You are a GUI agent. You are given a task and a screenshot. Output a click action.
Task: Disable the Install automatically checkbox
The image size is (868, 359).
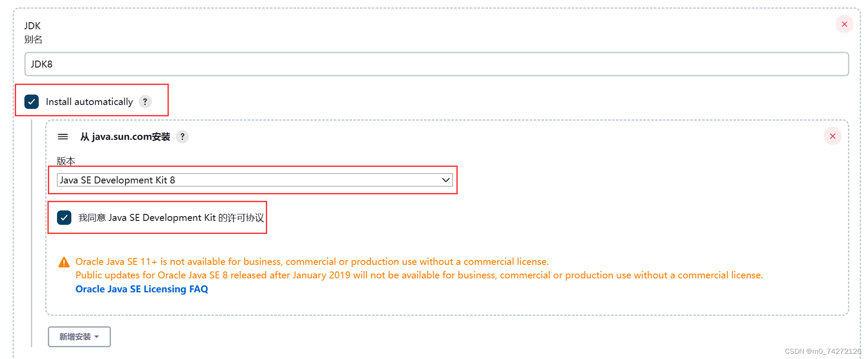coord(31,102)
